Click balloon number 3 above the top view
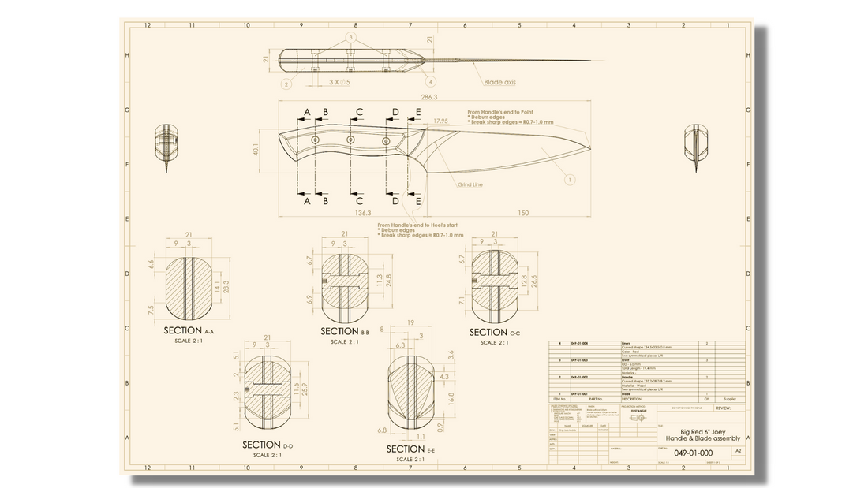The height and width of the screenshot is (488, 868). click(x=351, y=37)
